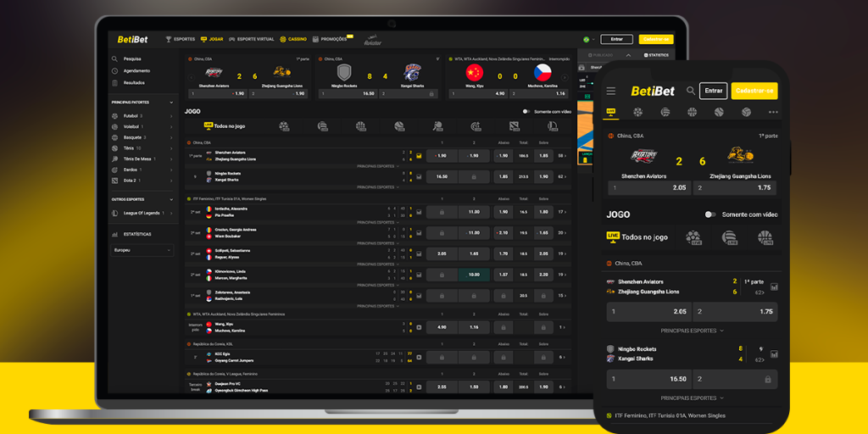868x434 pixels.
Task: Open Europeu odds format dropdown
Action: point(142,250)
